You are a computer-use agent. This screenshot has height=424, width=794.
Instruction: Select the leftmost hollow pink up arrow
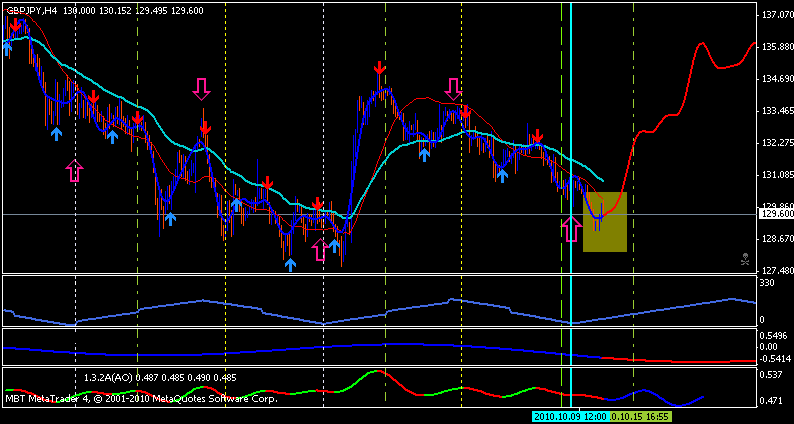click(x=74, y=170)
